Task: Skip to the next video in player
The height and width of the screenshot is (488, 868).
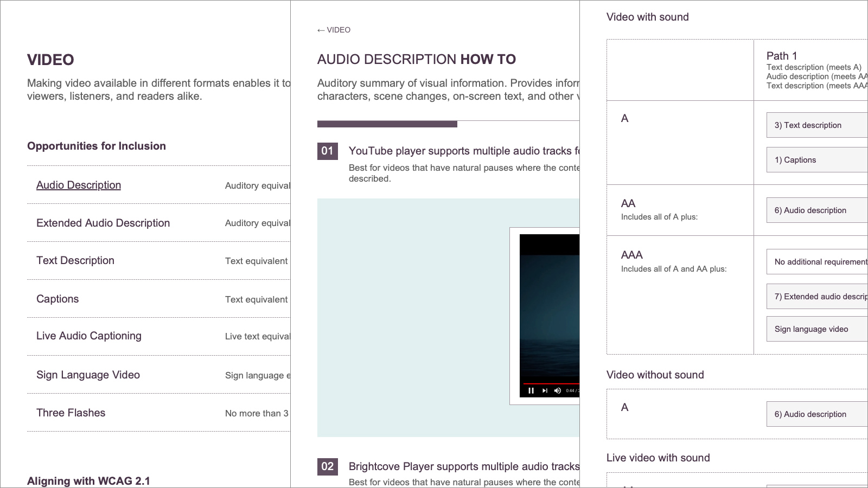Action: point(545,390)
